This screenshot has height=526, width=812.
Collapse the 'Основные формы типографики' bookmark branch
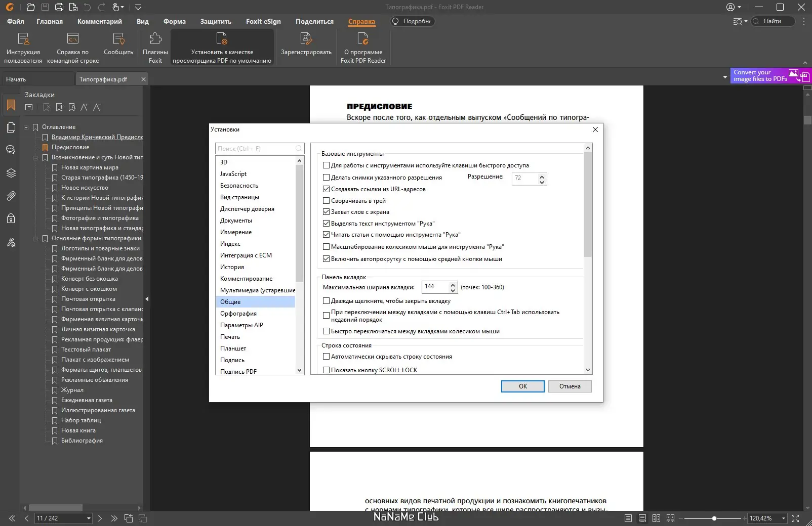tap(36, 239)
